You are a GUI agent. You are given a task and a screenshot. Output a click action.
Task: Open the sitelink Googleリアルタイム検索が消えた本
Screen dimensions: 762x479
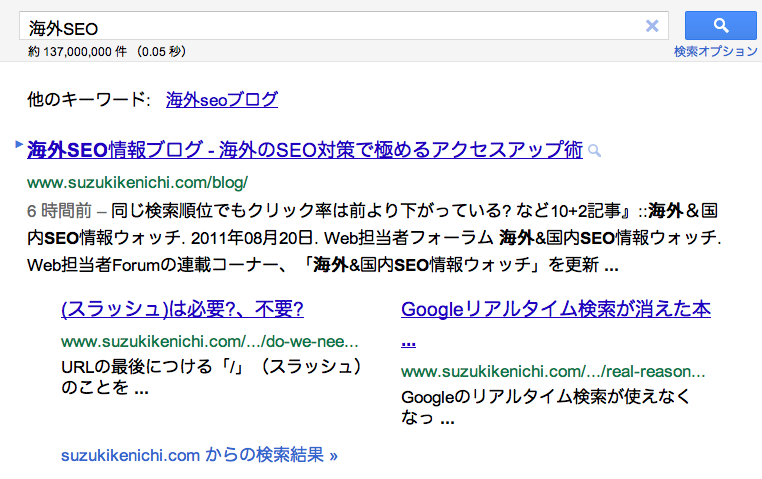[x=555, y=309]
